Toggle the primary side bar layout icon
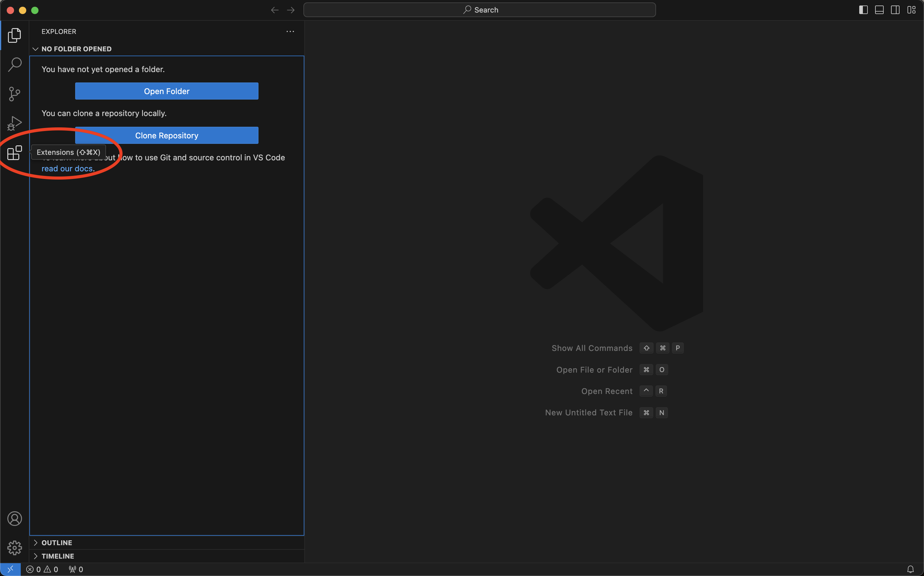Viewport: 924px width, 576px height. [864, 10]
